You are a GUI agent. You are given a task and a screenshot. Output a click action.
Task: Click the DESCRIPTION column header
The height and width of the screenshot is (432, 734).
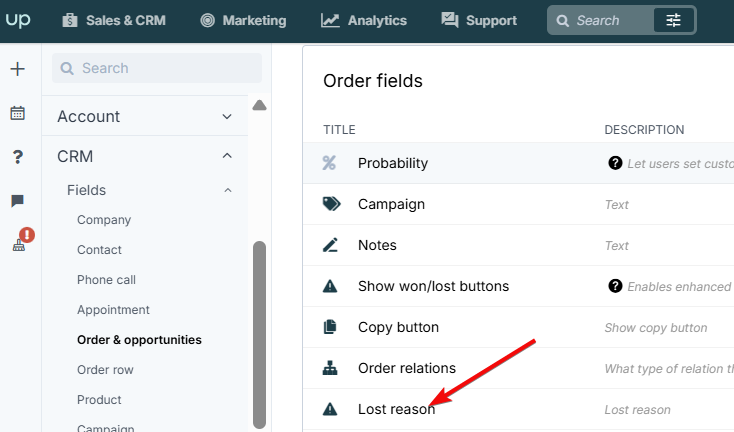coord(644,130)
